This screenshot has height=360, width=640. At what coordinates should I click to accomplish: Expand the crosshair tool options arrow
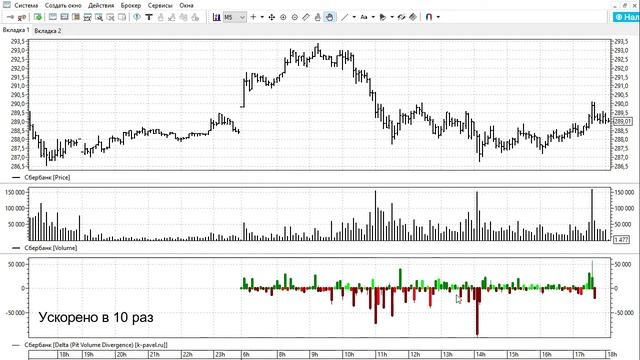tap(262, 17)
